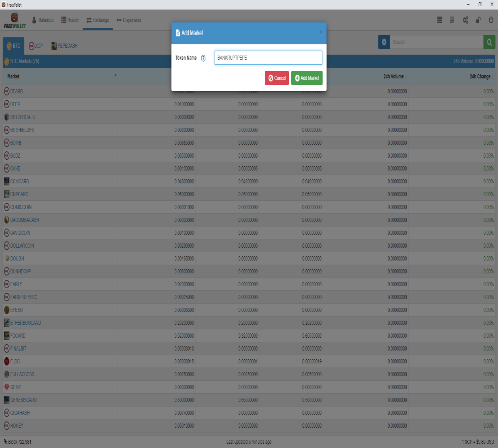Screen dimensions: 498x448
Task: Open the markets settings gear icon
Action: (384, 42)
